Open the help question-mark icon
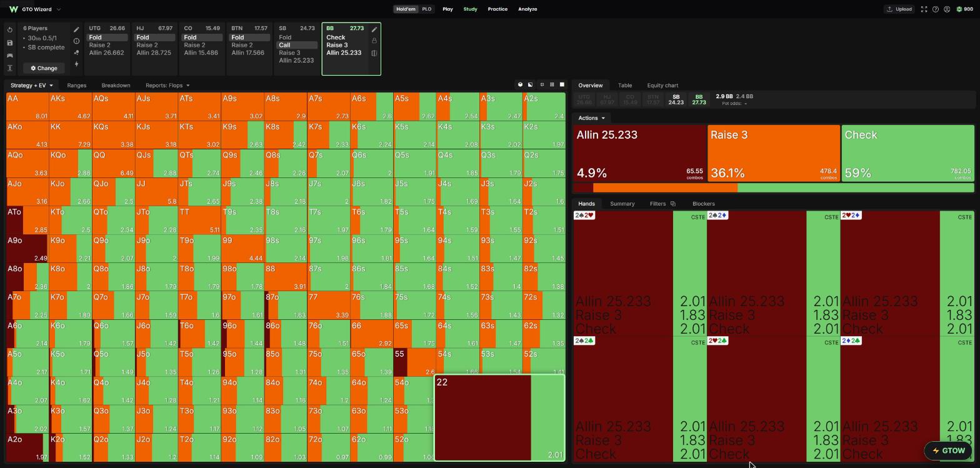The height and width of the screenshot is (468, 980). [x=936, y=9]
